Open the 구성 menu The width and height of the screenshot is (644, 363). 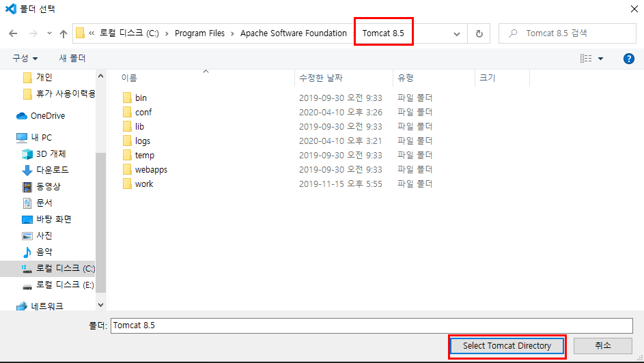click(25, 58)
